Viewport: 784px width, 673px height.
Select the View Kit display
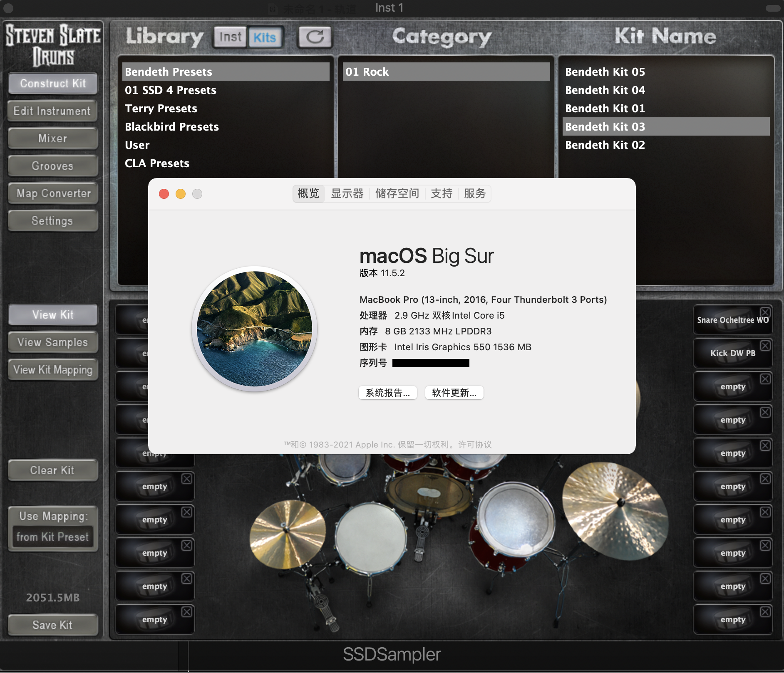pyautogui.click(x=53, y=315)
